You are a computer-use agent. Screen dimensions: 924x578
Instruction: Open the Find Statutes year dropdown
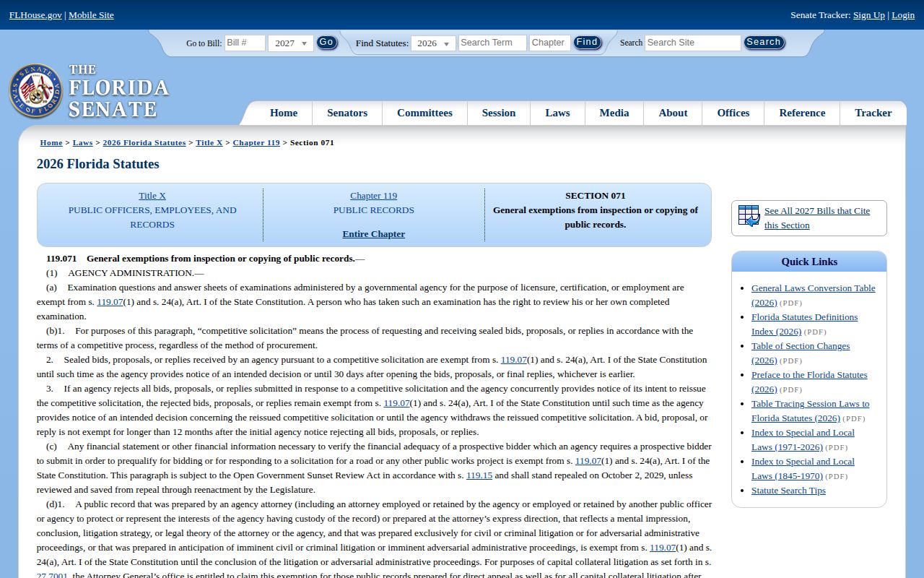(x=433, y=43)
